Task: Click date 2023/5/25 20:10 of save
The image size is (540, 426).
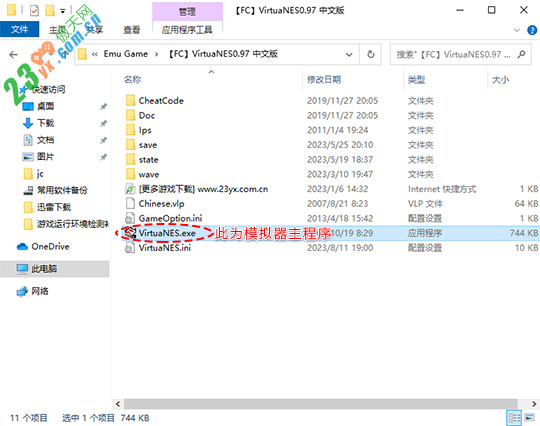Action: point(340,145)
